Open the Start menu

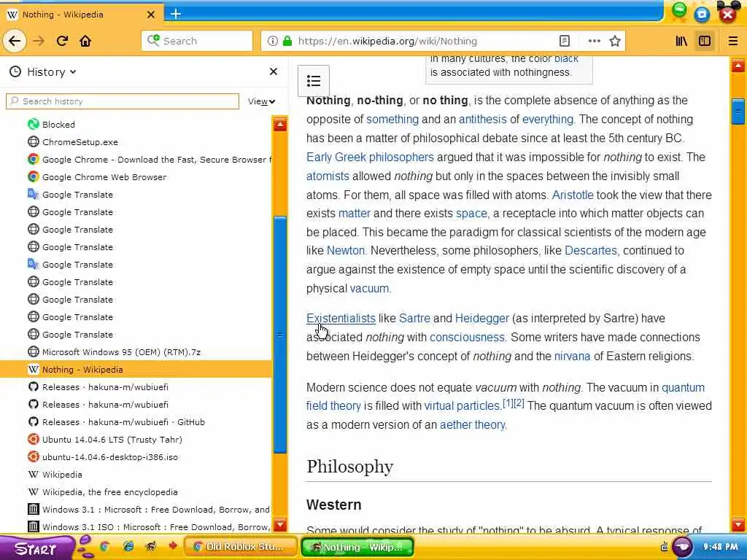pyautogui.click(x=36, y=548)
